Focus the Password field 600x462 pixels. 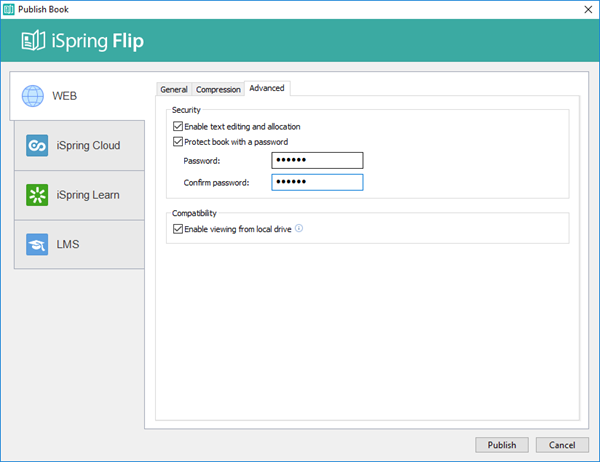317,160
